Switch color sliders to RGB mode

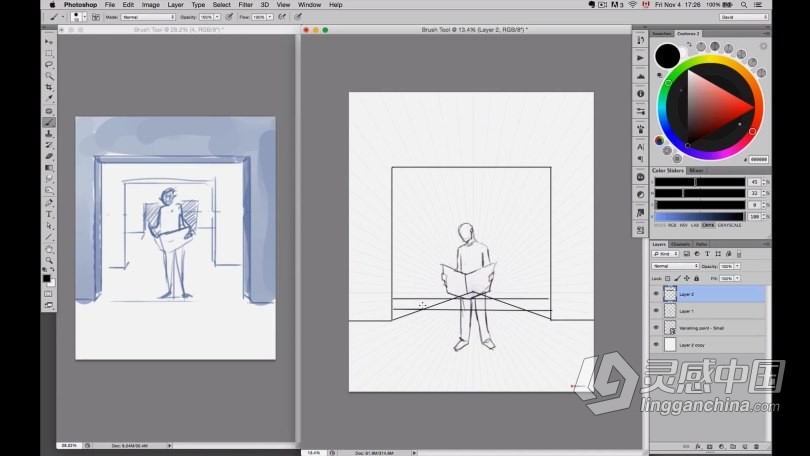point(680,225)
